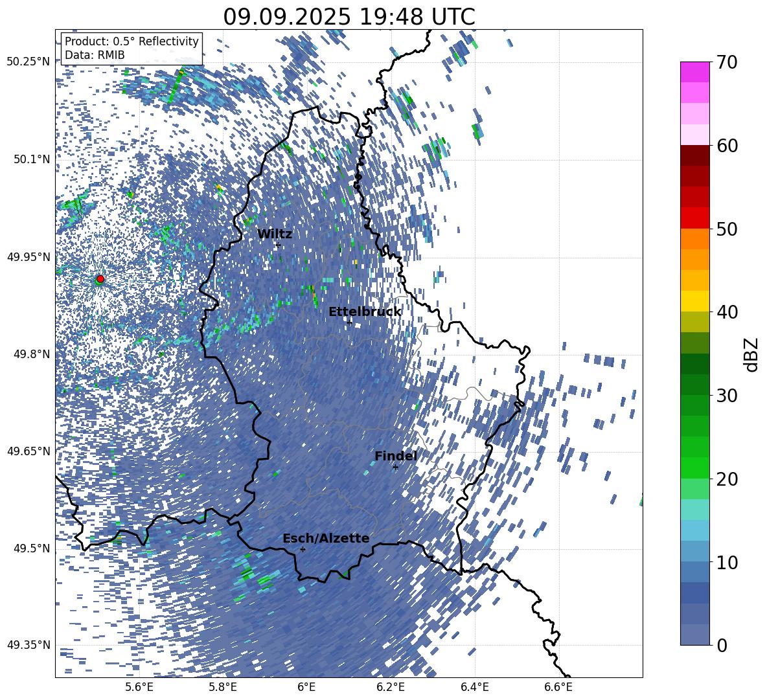The width and height of the screenshot is (767, 700).
Task: Click the Esch/Alzette cross marker
Action: (303, 549)
